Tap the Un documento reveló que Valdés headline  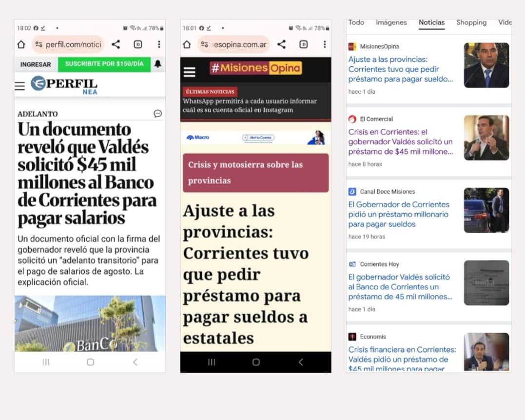click(87, 174)
